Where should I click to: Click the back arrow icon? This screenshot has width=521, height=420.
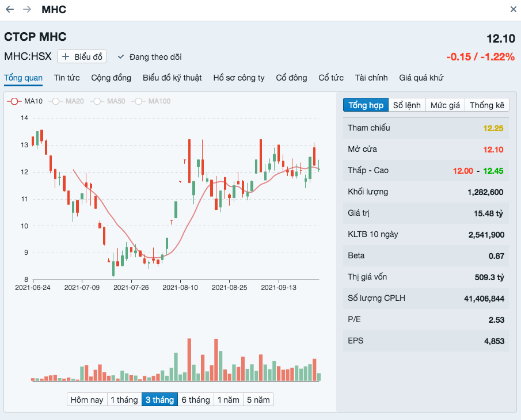[x=10, y=9]
